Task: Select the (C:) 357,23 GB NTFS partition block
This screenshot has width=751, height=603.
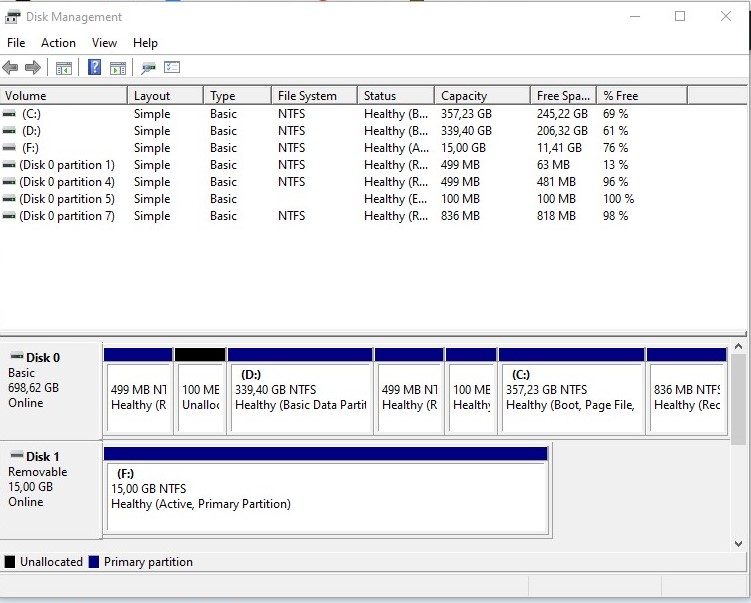Action: pos(571,392)
